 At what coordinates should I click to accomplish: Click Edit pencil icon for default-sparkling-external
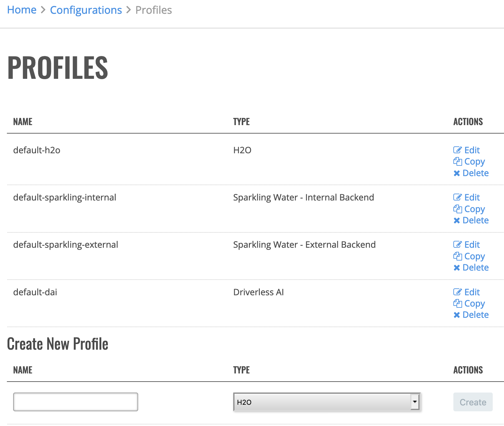coord(457,245)
